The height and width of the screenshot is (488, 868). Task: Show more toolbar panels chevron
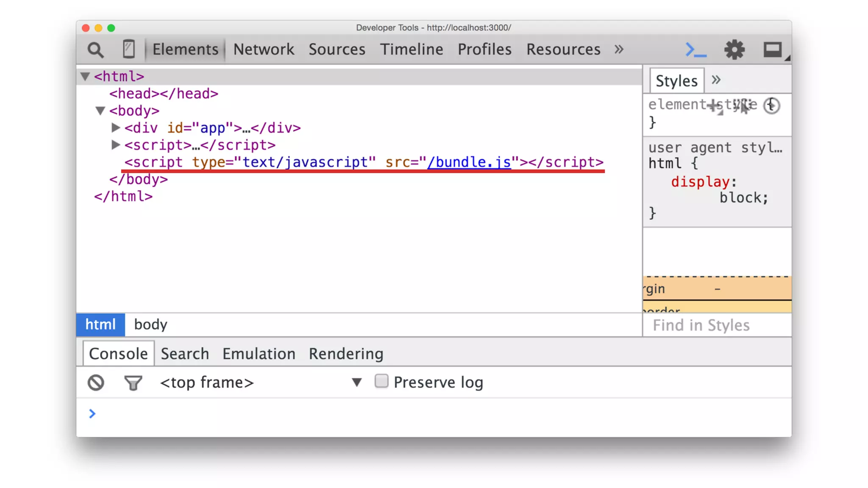point(619,50)
